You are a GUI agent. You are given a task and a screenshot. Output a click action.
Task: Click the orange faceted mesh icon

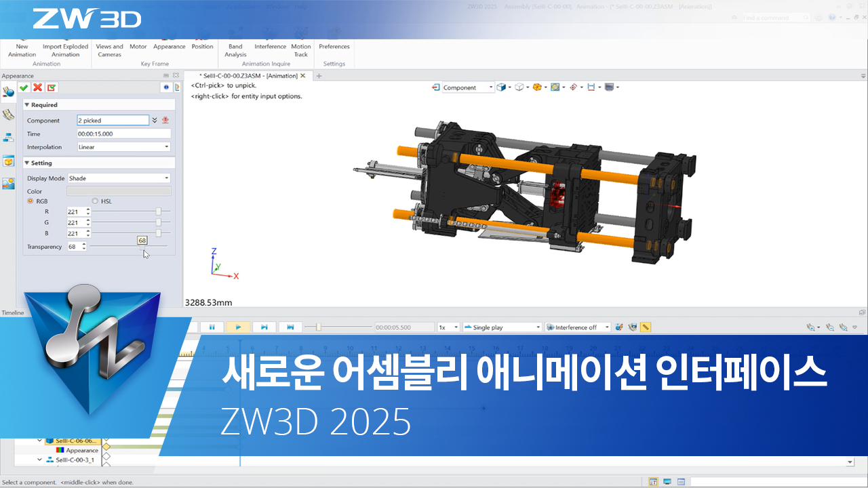(536, 87)
